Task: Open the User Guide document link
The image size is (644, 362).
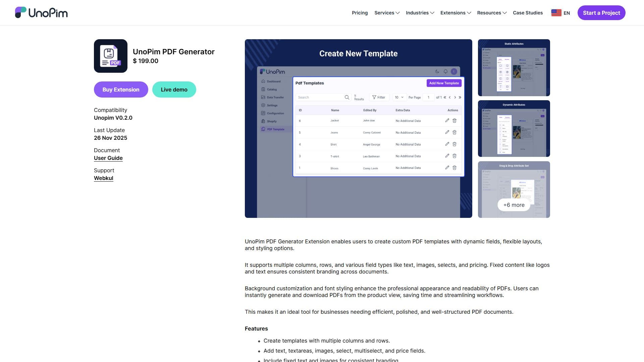Action: (108, 158)
